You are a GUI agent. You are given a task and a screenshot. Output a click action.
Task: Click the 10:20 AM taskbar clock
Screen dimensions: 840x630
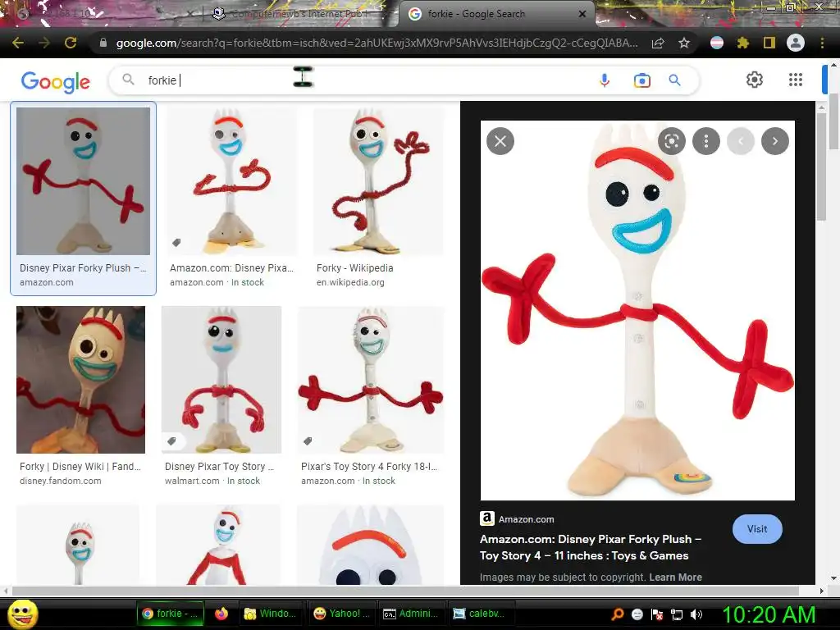click(x=769, y=614)
